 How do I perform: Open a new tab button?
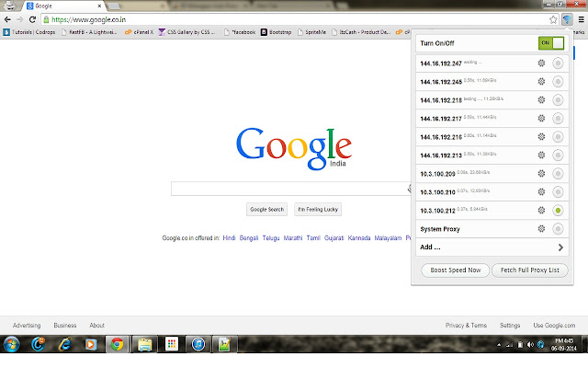pos(114,6)
